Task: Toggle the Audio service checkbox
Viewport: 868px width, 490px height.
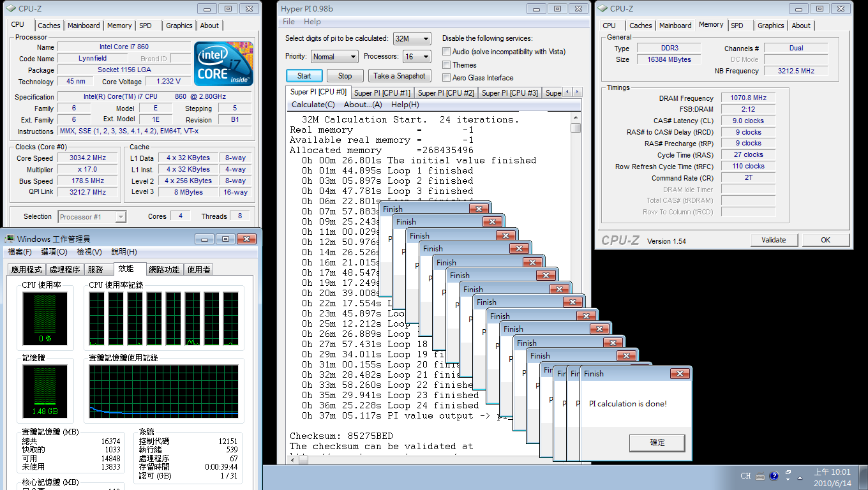Action: click(x=447, y=52)
